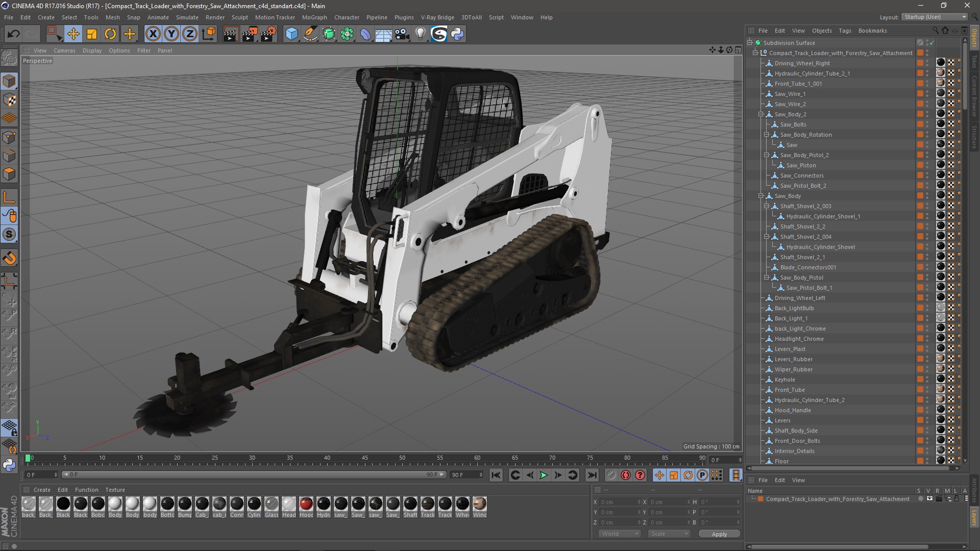Click the Apply button
The image size is (980, 551).
tap(719, 534)
